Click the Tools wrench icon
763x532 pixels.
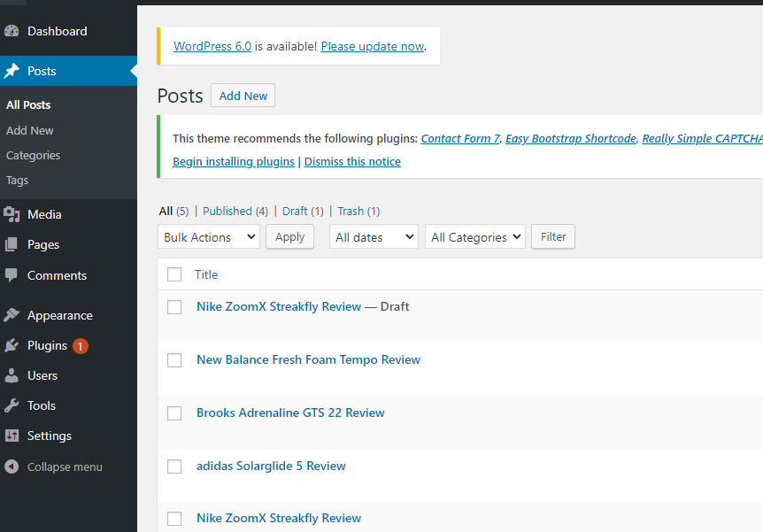pyautogui.click(x=12, y=405)
